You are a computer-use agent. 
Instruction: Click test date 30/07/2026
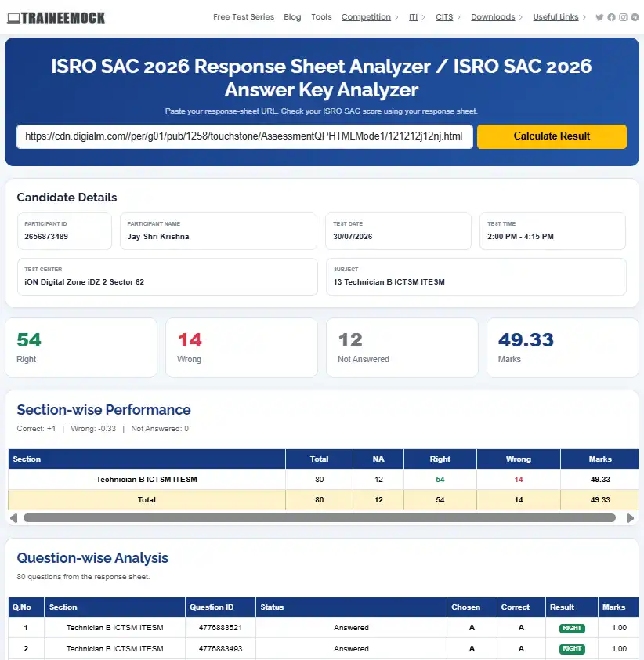[353, 237]
